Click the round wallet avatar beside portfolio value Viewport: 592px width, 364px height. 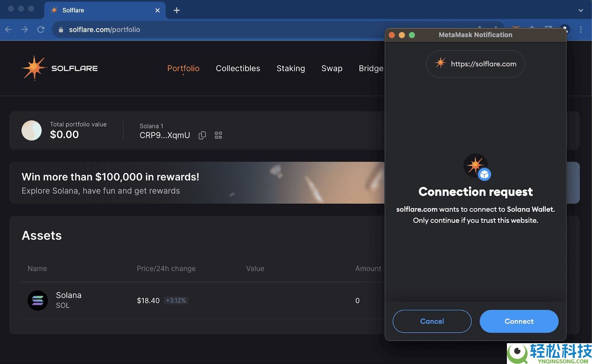point(31,130)
